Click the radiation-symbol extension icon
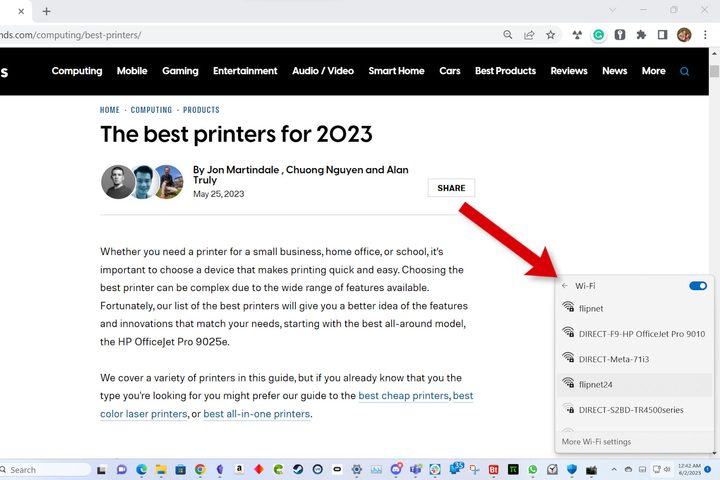Image resolution: width=720 pixels, height=480 pixels. pyautogui.click(x=577, y=35)
